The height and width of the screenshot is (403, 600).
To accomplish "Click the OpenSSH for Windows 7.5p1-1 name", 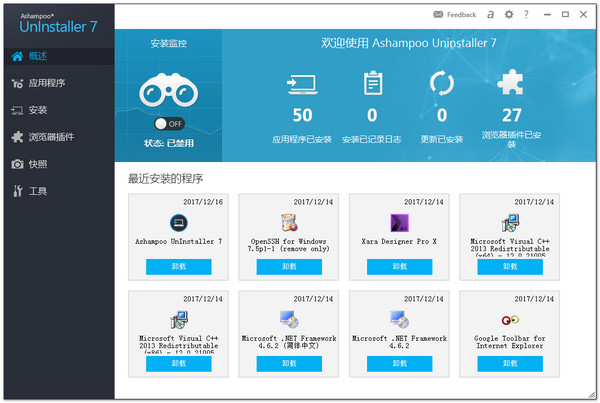I will [289, 245].
